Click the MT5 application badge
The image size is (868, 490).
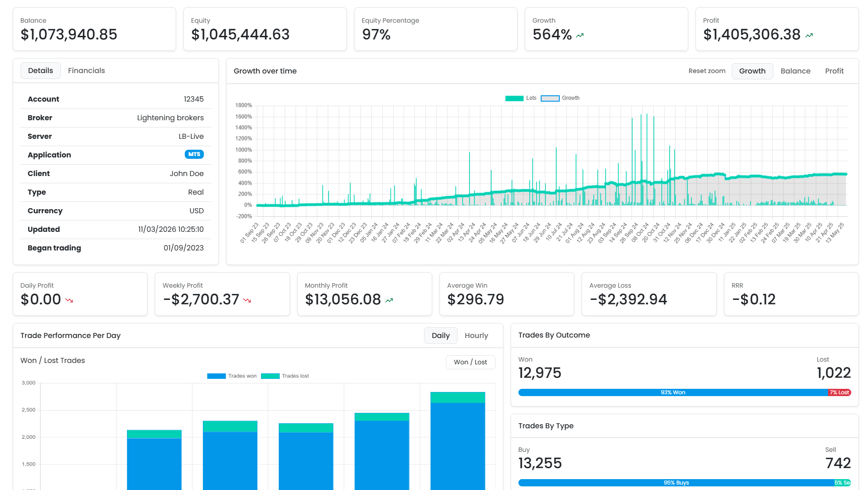(x=194, y=154)
